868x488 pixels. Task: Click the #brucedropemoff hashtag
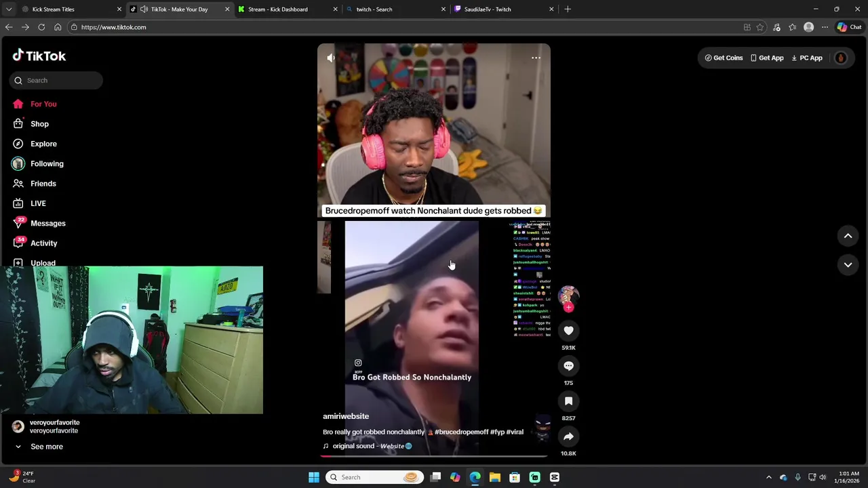click(x=461, y=432)
